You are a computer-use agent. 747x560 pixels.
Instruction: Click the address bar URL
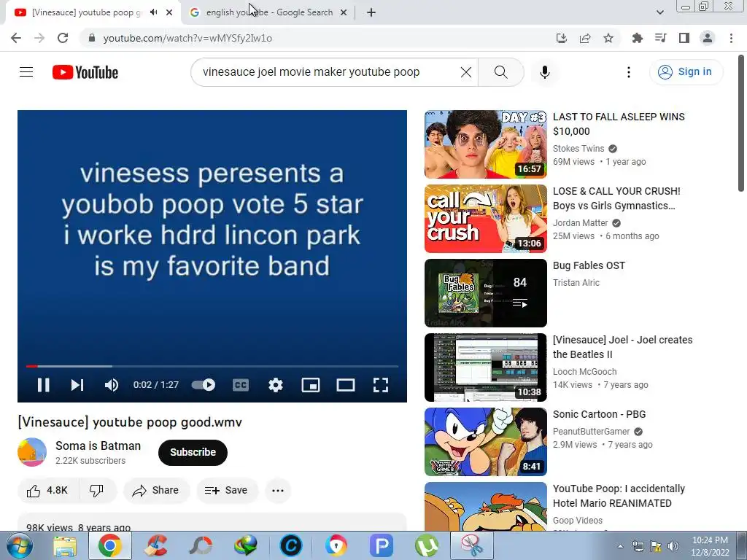point(187,38)
